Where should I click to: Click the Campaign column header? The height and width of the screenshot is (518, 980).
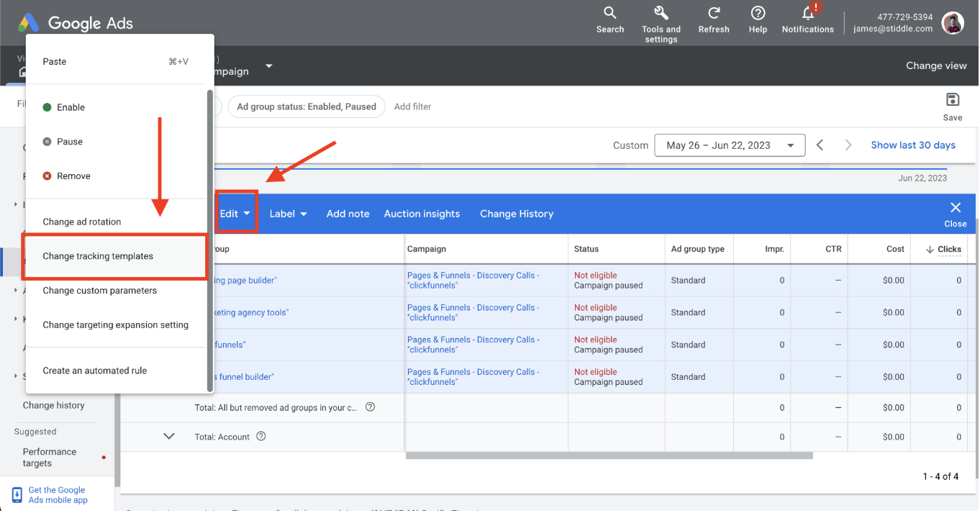(x=427, y=249)
